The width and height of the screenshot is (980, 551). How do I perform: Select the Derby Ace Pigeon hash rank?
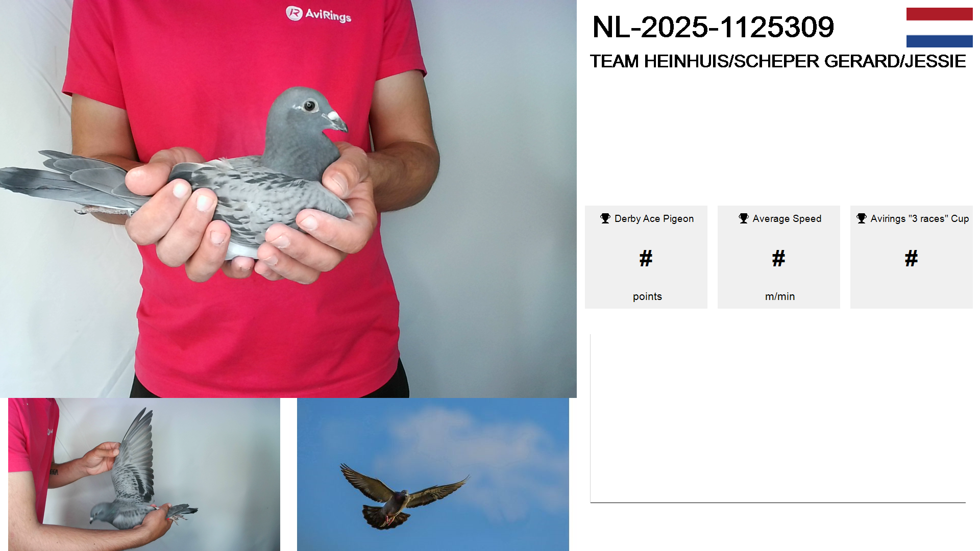click(646, 259)
